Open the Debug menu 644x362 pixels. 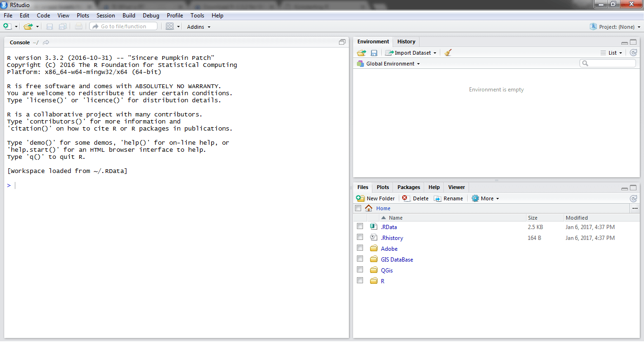(x=151, y=16)
